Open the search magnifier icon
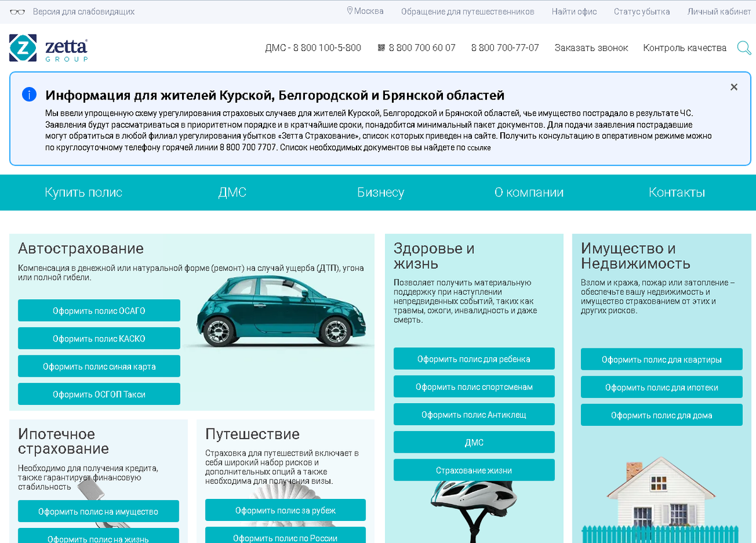 tap(743, 48)
